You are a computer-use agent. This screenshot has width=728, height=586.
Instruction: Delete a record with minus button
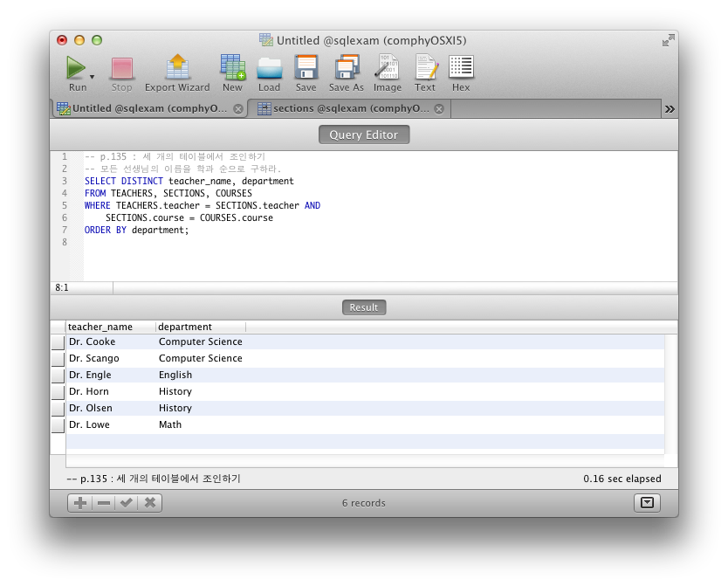[104, 503]
